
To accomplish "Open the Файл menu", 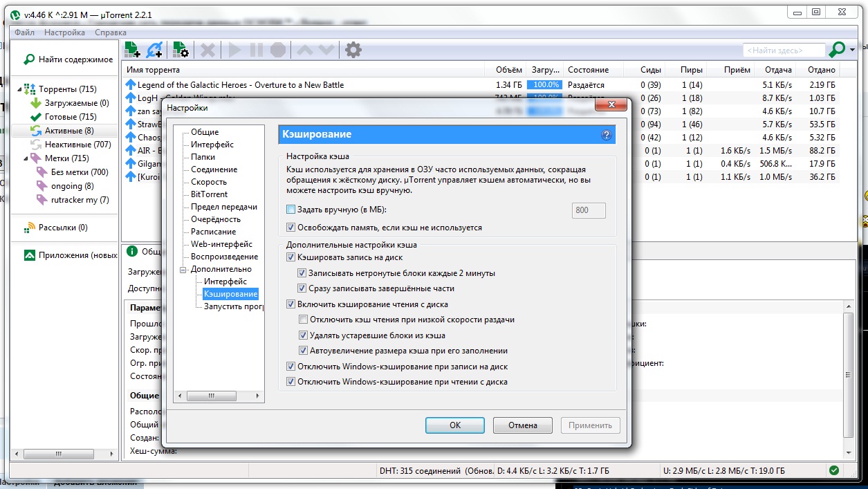I will tap(24, 33).
